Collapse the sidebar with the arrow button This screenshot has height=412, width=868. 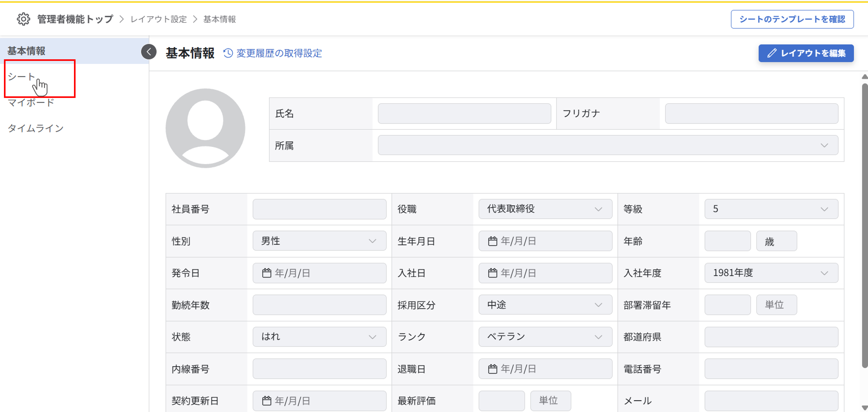pyautogui.click(x=149, y=52)
